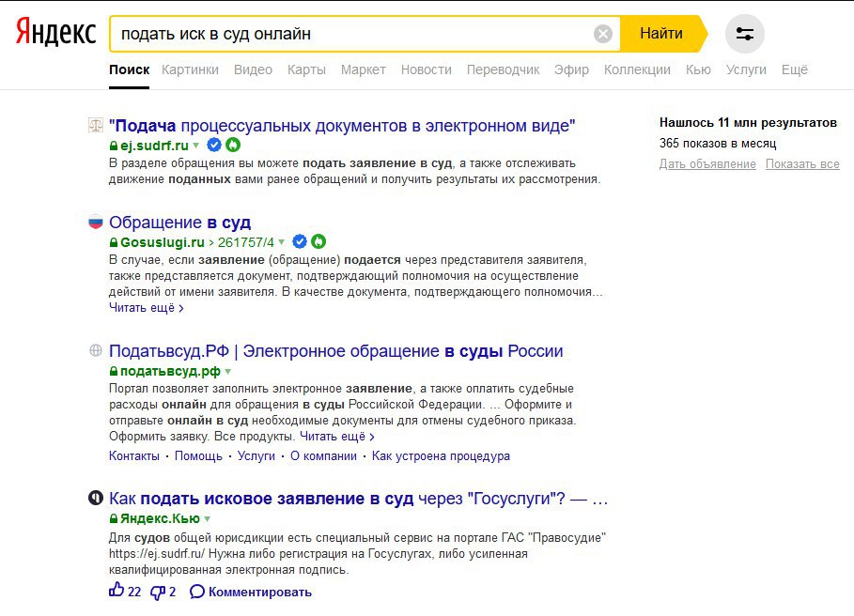The height and width of the screenshot is (616, 854).
Task: Click the 365 показов в месяц text
Action: 718,143
